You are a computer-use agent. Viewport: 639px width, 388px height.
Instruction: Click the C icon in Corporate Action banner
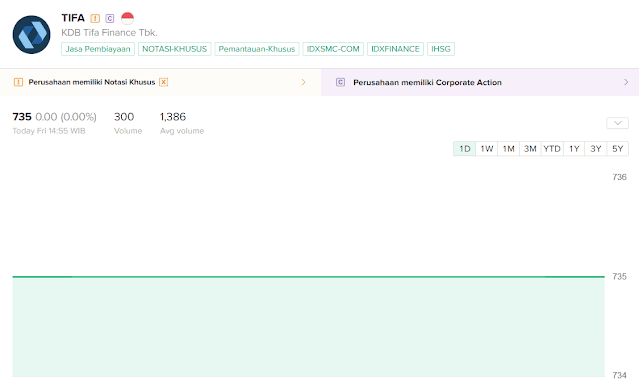point(340,82)
